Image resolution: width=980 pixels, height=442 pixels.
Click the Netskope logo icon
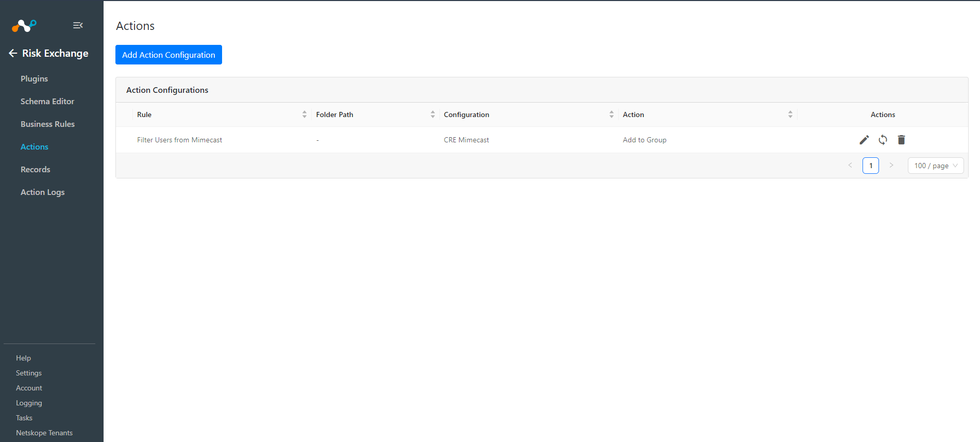pos(24,25)
